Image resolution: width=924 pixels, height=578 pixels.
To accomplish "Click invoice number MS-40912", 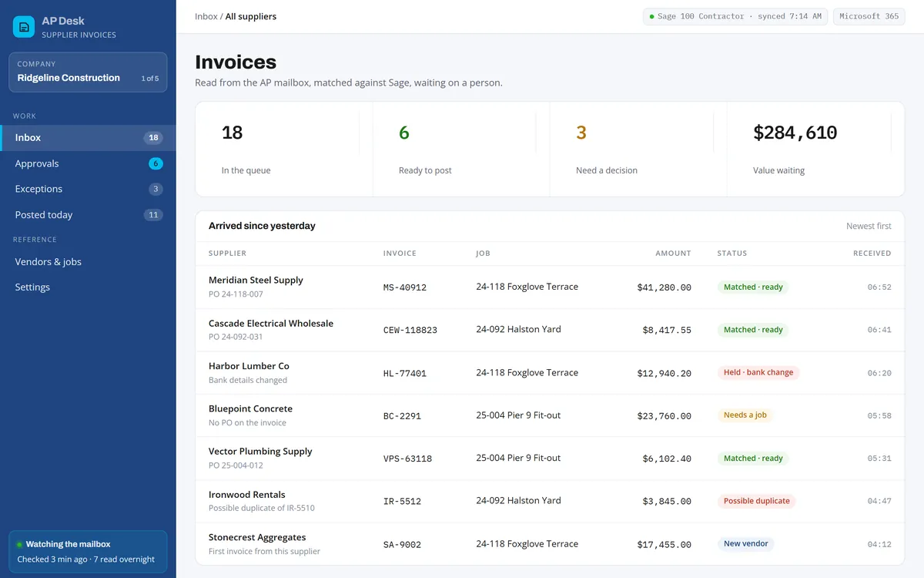I will (405, 287).
